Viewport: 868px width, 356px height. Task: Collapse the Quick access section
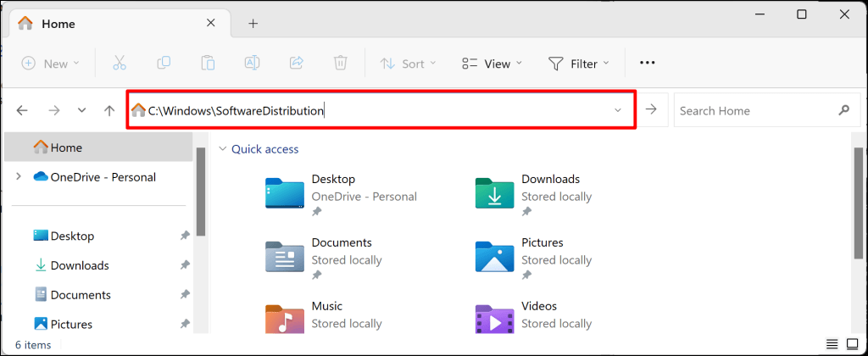click(223, 149)
